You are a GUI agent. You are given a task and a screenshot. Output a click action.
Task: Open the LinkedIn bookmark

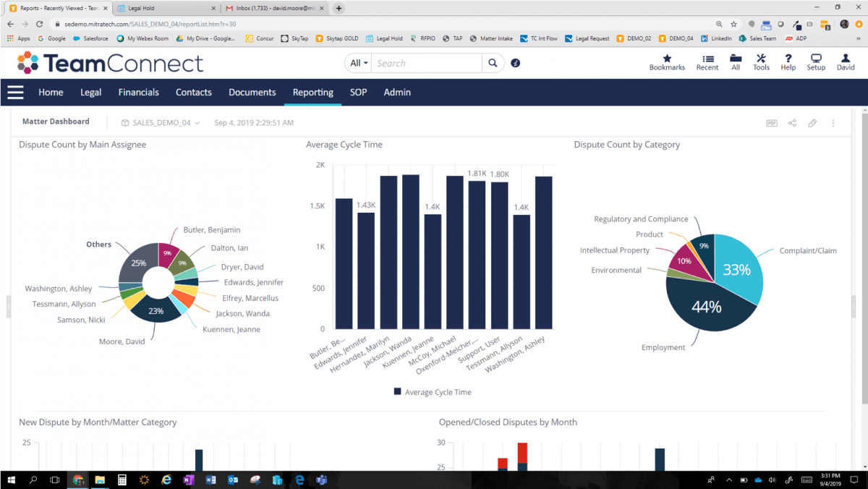coord(716,38)
